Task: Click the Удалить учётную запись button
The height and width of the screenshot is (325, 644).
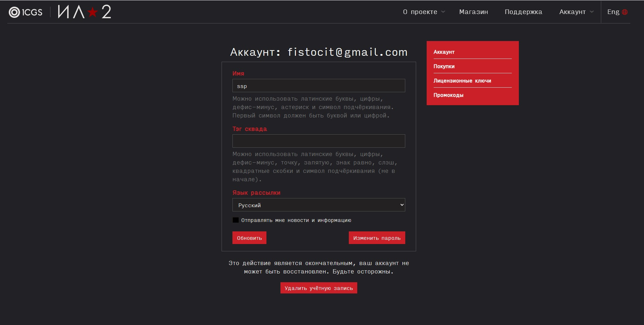Action: (x=319, y=288)
